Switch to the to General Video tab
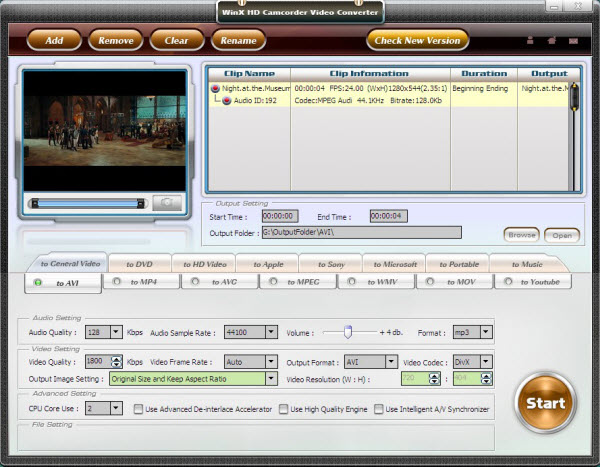This screenshot has height=467, width=600. (70, 263)
